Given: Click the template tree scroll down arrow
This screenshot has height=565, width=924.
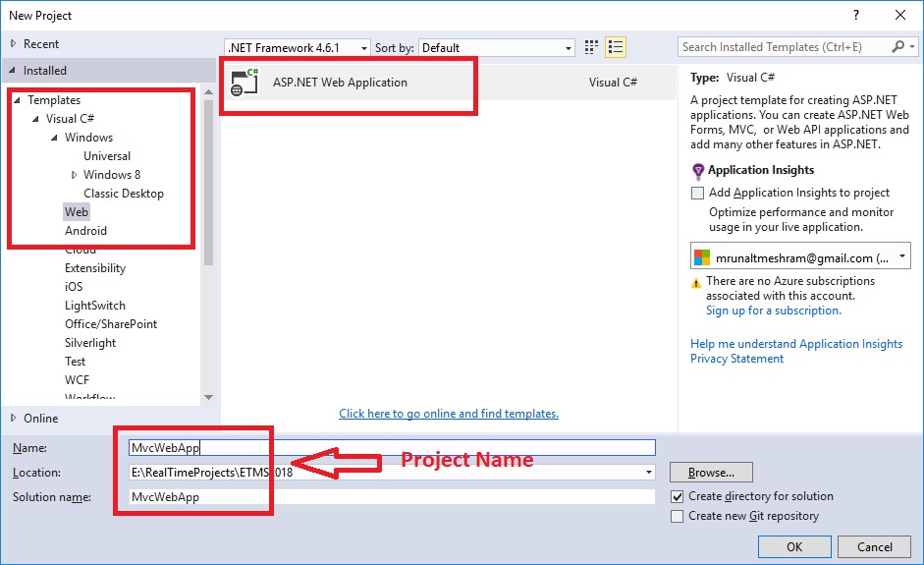Looking at the screenshot, I should pyautogui.click(x=208, y=398).
